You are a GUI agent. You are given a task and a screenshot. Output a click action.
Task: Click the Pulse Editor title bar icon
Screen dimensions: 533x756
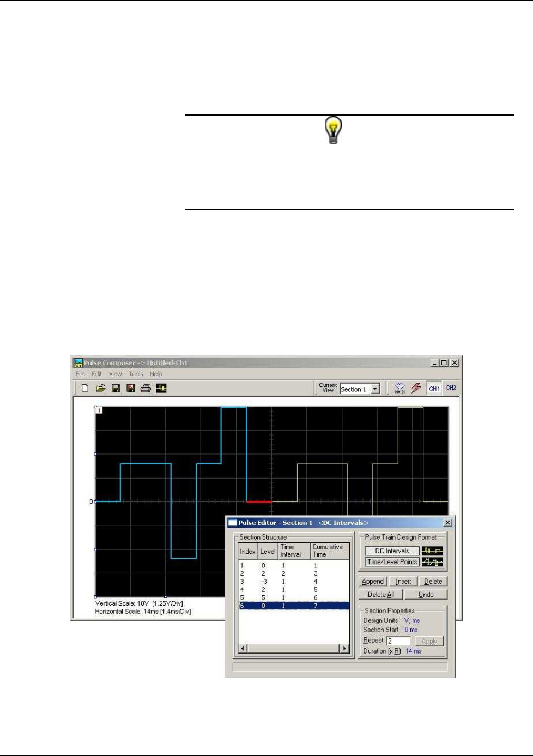coord(232,523)
